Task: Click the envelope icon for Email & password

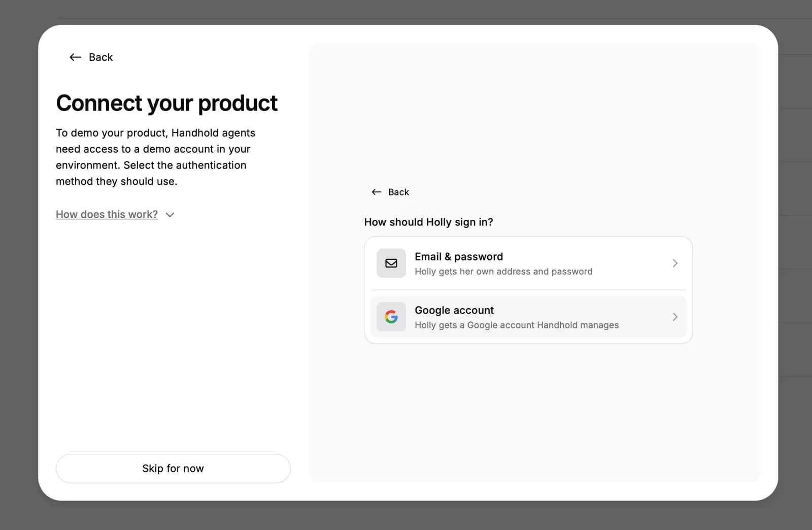Action: [391, 263]
